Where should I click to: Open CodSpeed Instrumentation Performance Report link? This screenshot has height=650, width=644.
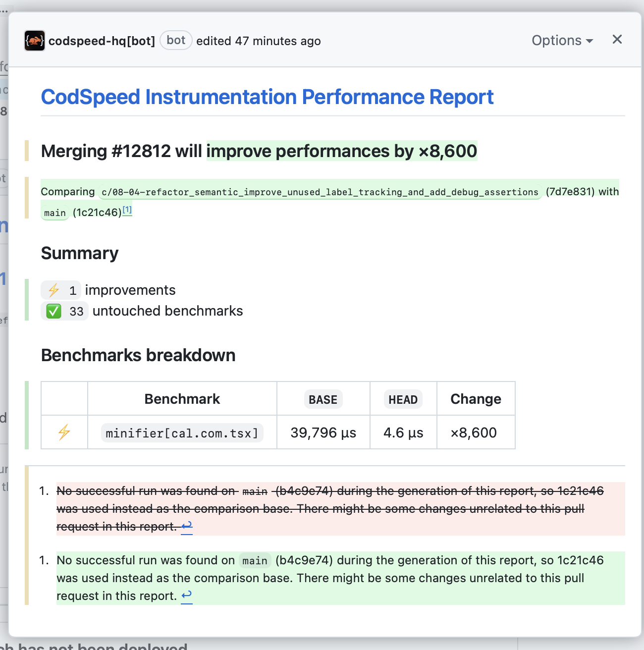tap(267, 97)
